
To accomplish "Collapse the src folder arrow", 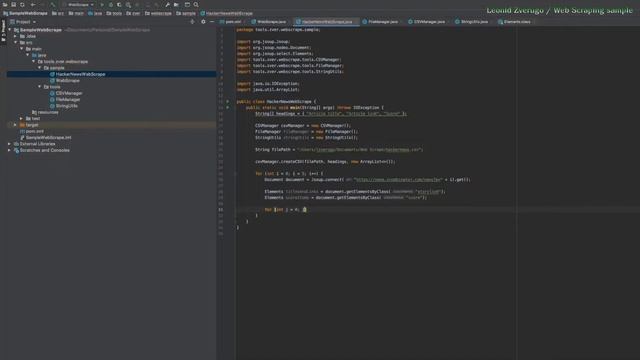I will click(x=16, y=42).
